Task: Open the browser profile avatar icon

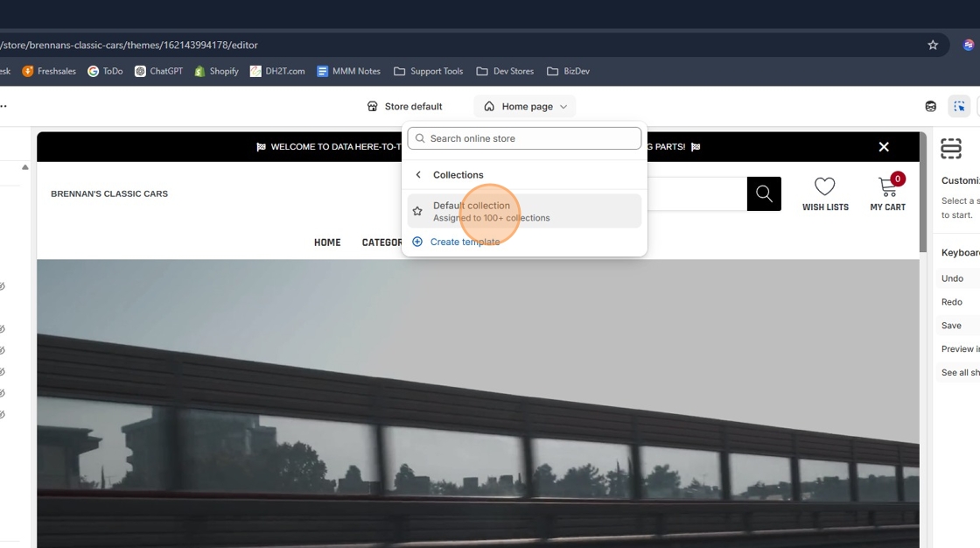Action: pyautogui.click(x=968, y=45)
